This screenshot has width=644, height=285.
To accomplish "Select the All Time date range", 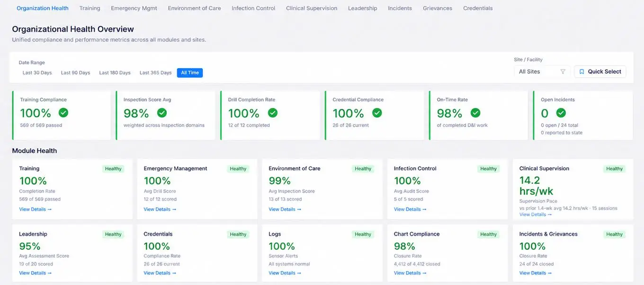I will click(190, 73).
